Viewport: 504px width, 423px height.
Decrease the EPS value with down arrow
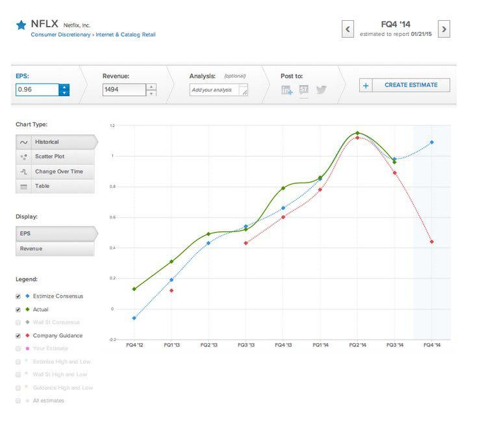coord(64,93)
